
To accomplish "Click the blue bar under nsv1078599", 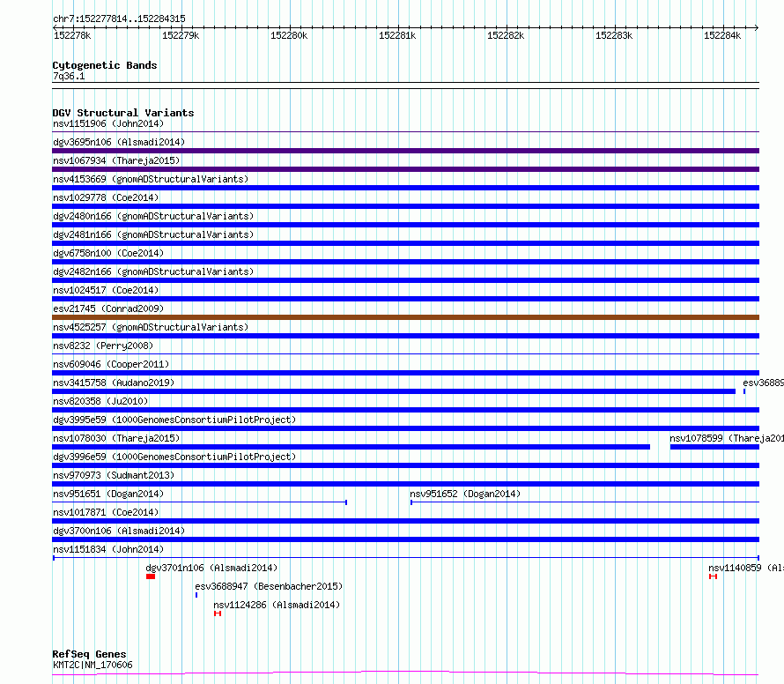I will coord(714,447).
